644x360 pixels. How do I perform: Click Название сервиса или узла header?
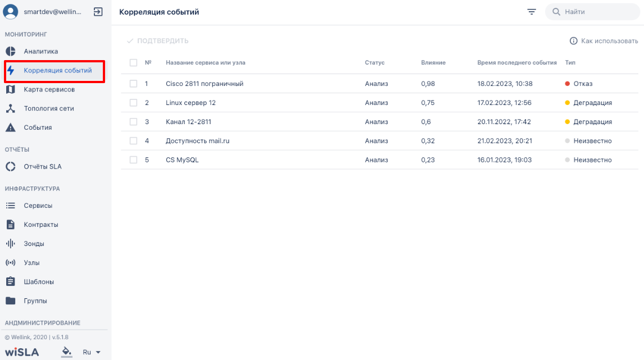(x=205, y=63)
